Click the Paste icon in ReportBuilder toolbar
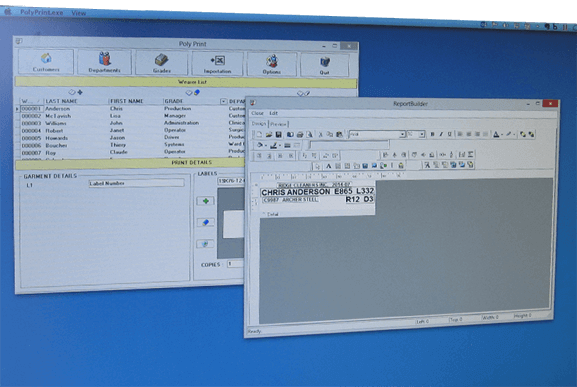 pyautogui.click(x=339, y=135)
